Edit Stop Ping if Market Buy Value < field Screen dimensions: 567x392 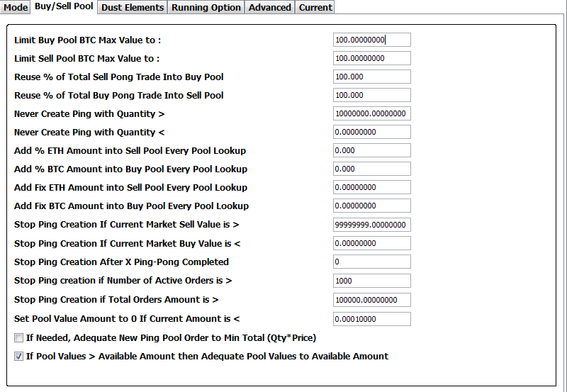click(371, 243)
